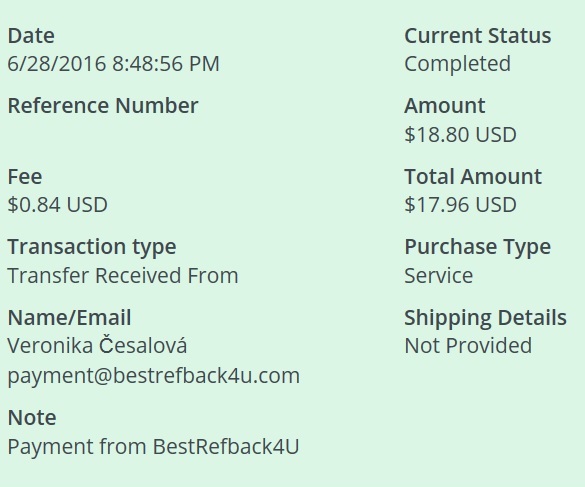Click the Note heading
The height and width of the screenshot is (487, 585).
click(32, 417)
